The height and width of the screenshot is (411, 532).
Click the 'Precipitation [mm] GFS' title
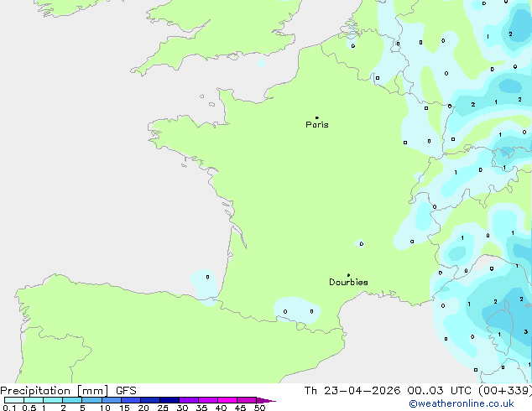pyautogui.click(x=68, y=391)
